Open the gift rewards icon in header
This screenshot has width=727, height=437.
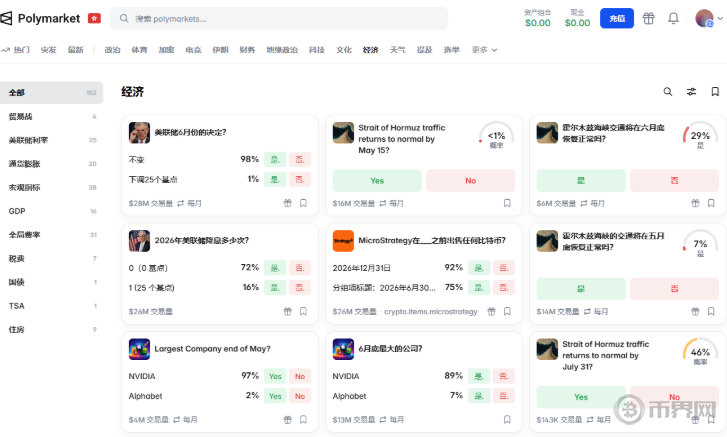click(648, 19)
